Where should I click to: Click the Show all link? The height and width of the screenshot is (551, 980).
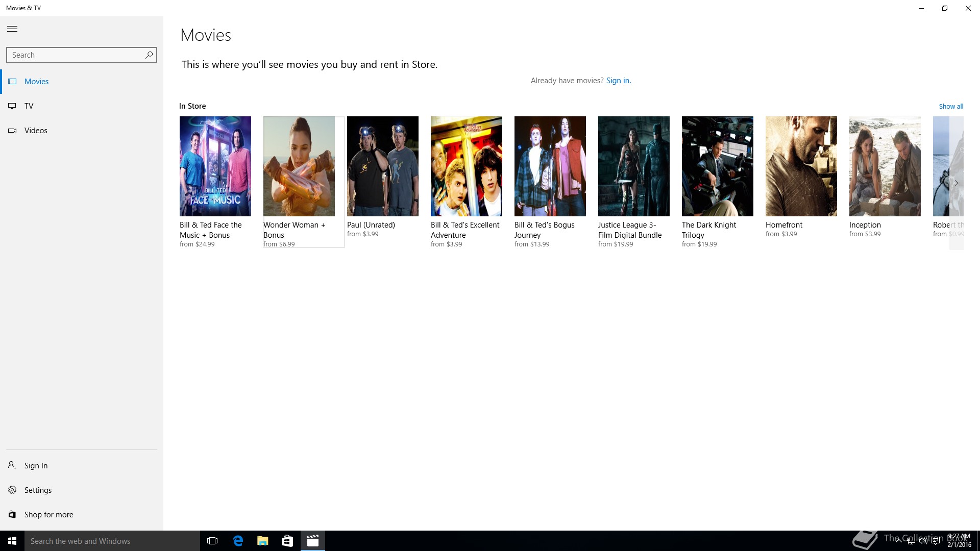tap(951, 107)
